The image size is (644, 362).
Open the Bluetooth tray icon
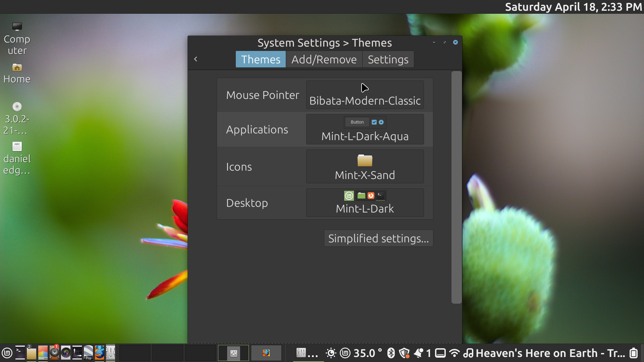pyautogui.click(x=391, y=353)
